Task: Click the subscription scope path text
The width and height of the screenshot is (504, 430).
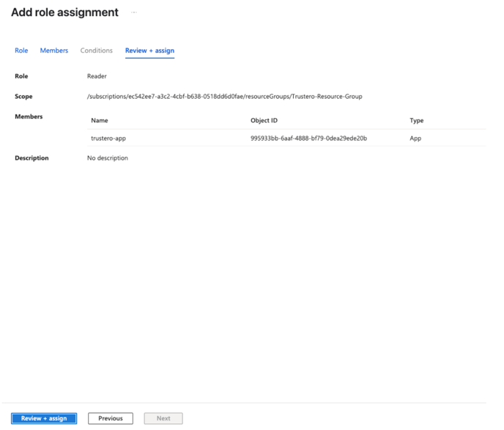Action: 224,97
